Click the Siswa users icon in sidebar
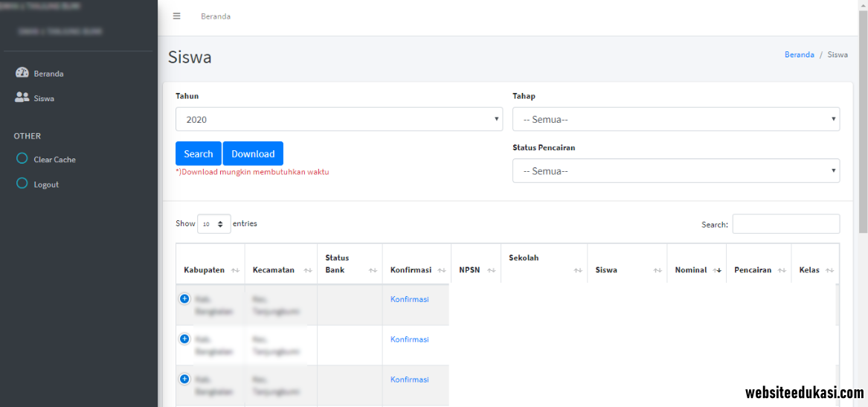 click(x=22, y=97)
